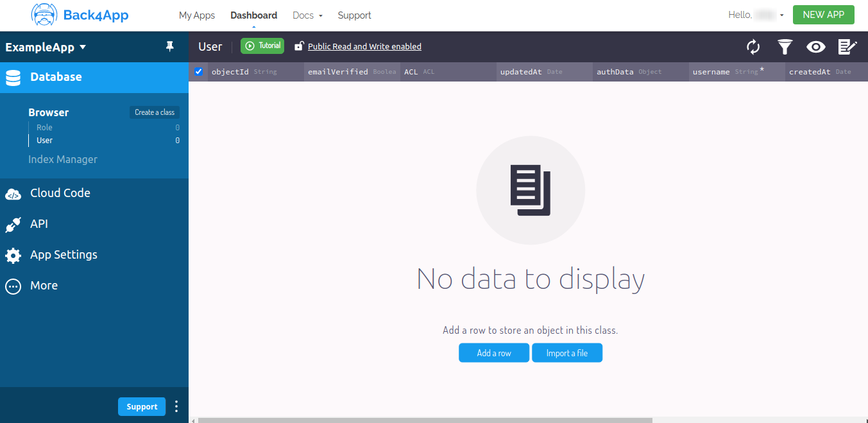This screenshot has width=868, height=423.
Task: Click the Public Read and Write enabled link
Action: point(364,46)
